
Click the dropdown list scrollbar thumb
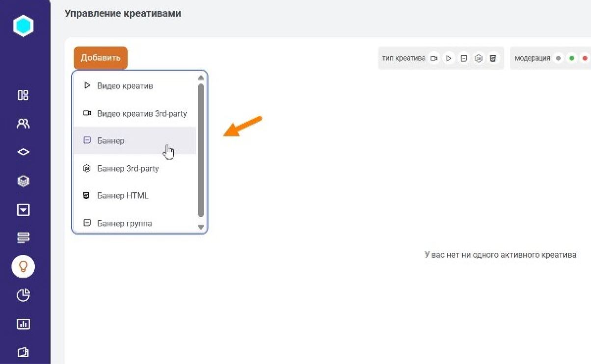coord(200,150)
